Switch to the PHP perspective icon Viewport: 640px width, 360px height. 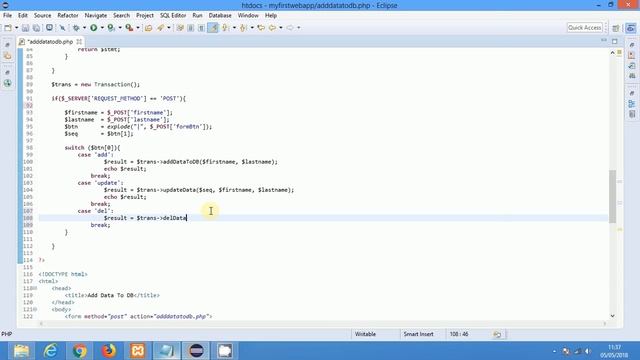tap(631, 28)
